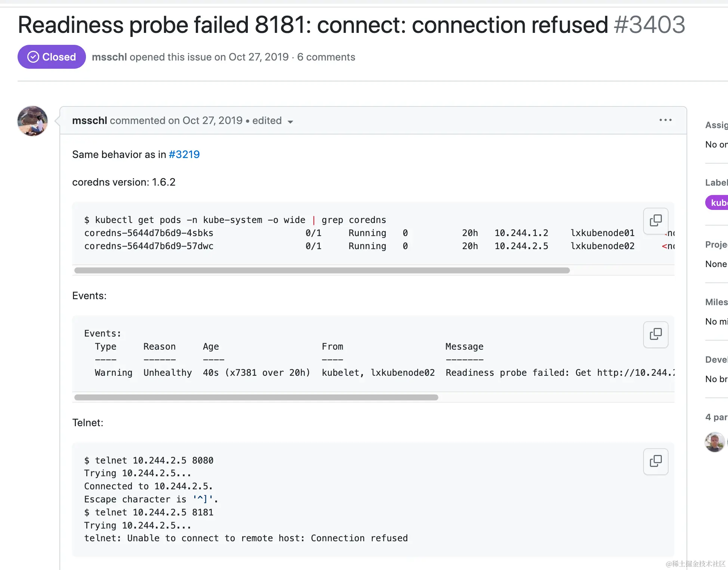Click the Oct 27, 2019 comment timestamp
The image size is (728, 570).
click(x=212, y=120)
